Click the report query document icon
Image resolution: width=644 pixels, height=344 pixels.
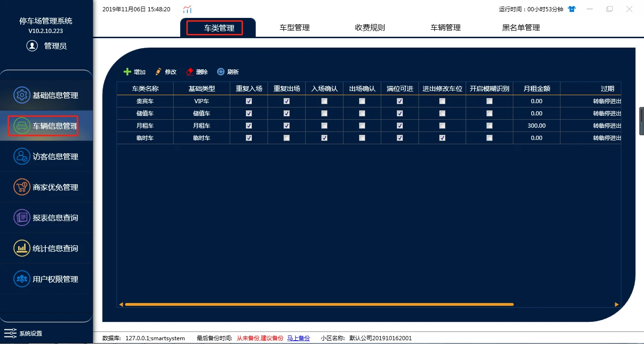22,218
